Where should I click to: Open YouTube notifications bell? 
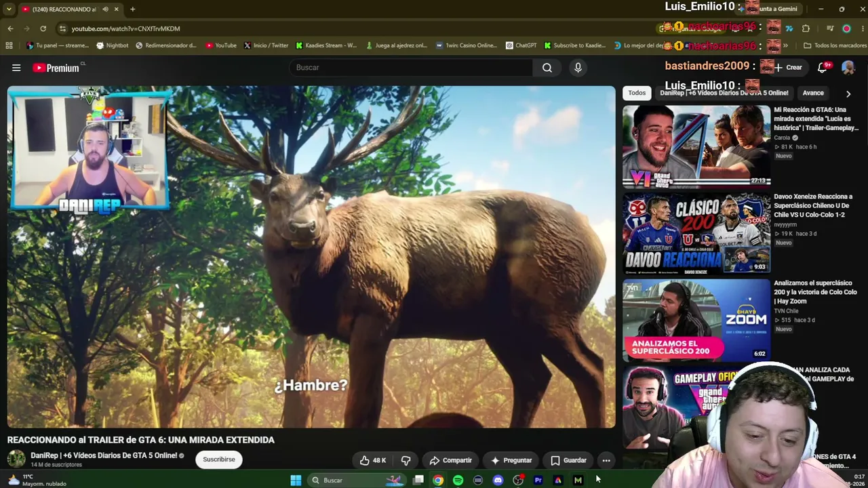(x=823, y=67)
